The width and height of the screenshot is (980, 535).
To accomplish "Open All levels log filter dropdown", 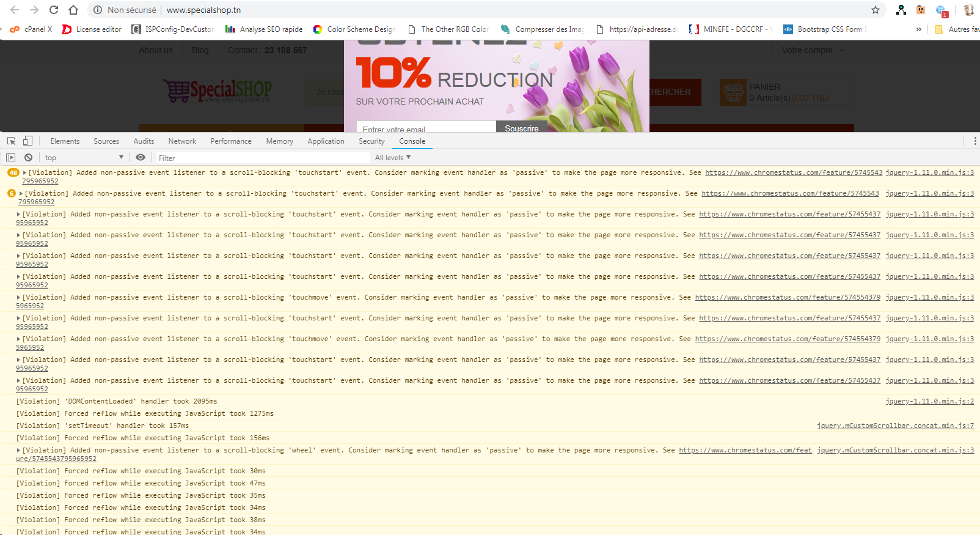I will (393, 158).
